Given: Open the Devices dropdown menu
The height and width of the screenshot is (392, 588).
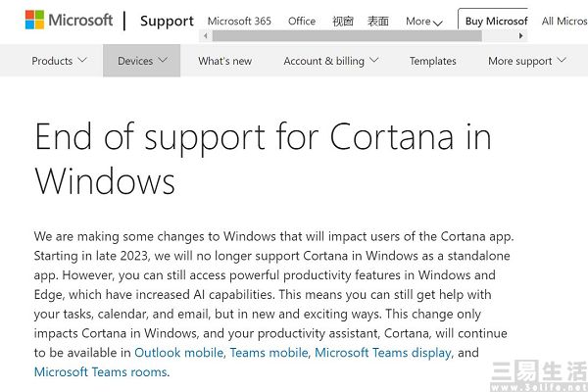Looking at the screenshot, I should coord(142,61).
